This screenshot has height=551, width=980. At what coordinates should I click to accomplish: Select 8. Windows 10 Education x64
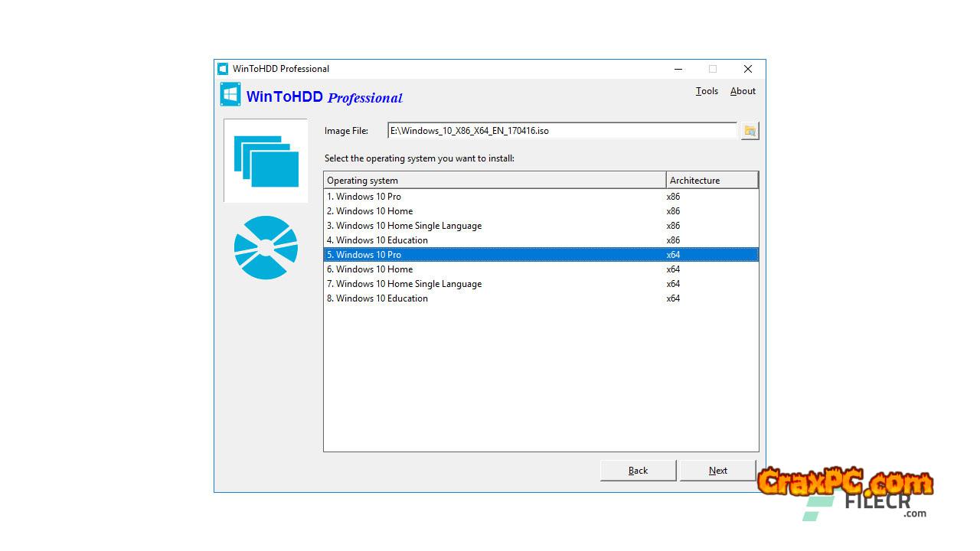point(541,298)
